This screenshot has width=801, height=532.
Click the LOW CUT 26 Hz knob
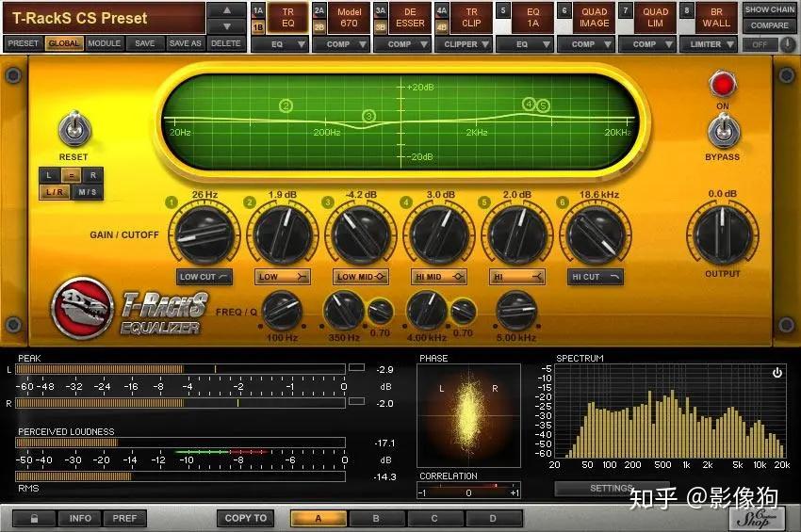(x=204, y=235)
